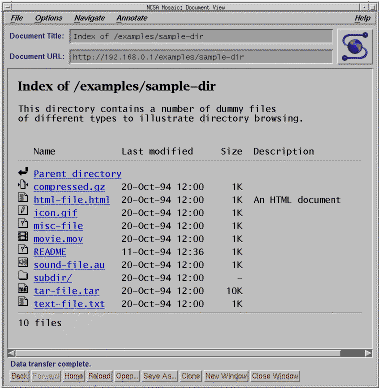Click the folder icon beside subdir/
379x388 pixels.
(23, 276)
